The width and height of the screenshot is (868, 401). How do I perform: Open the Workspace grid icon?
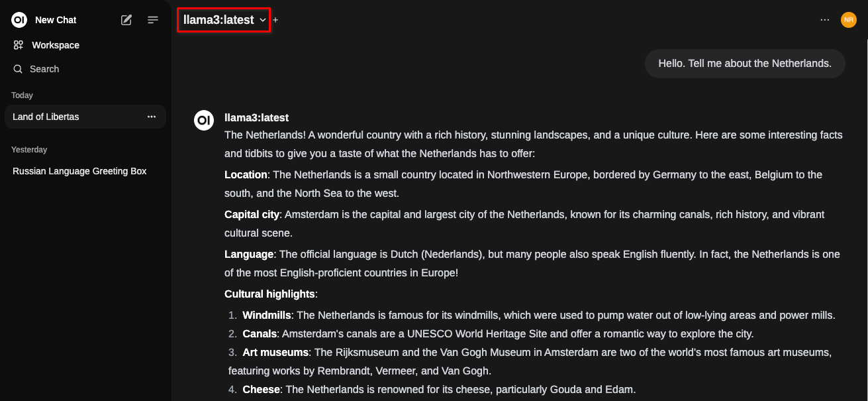[19, 45]
